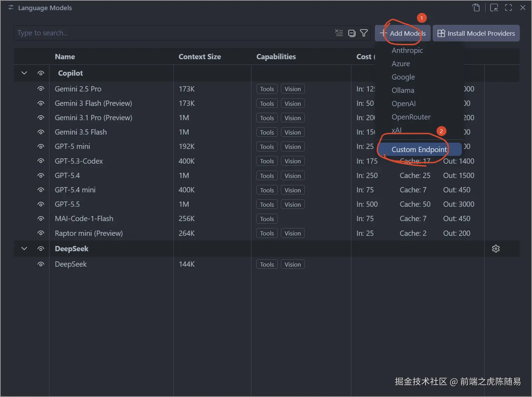Viewport: 532px width, 397px height.
Task: Toggle visibility of Gemini 3.1 Pro (Preview)
Action: click(41, 118)
